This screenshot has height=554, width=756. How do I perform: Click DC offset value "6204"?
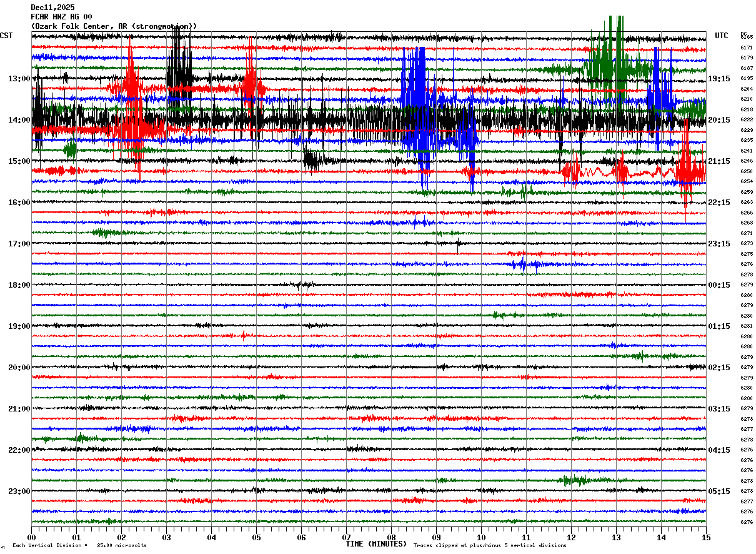(x=747, y=89)
